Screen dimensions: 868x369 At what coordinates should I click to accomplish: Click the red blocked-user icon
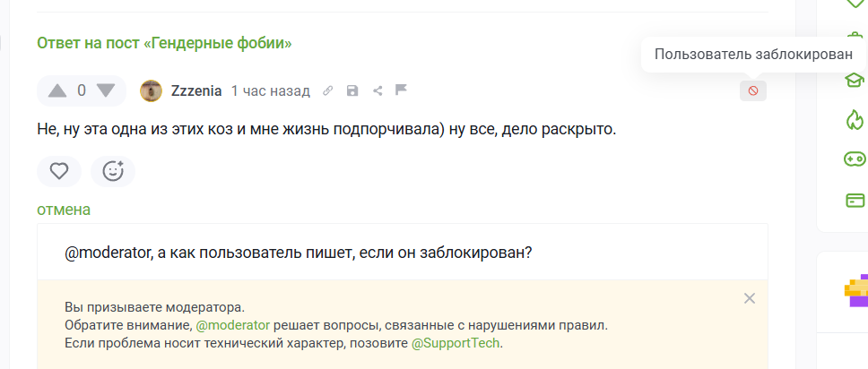pos(753,90)
